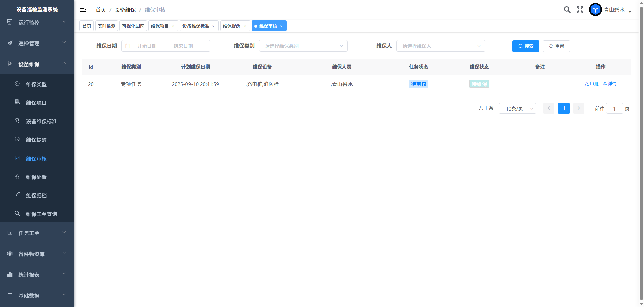Image resolution: width=644 pixels, height=307 pixels.
Task: Click the blue 搜索 button
Action: (x=525, y=46)
